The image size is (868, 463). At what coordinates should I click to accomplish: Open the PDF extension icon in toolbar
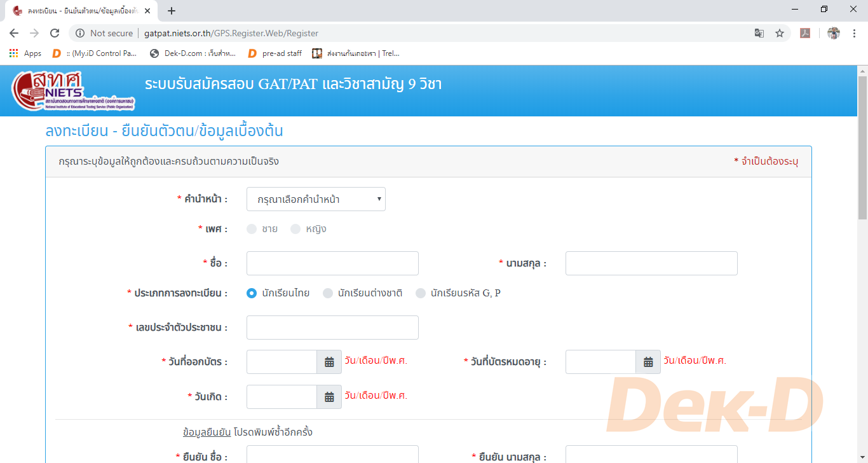click(805, 33)
